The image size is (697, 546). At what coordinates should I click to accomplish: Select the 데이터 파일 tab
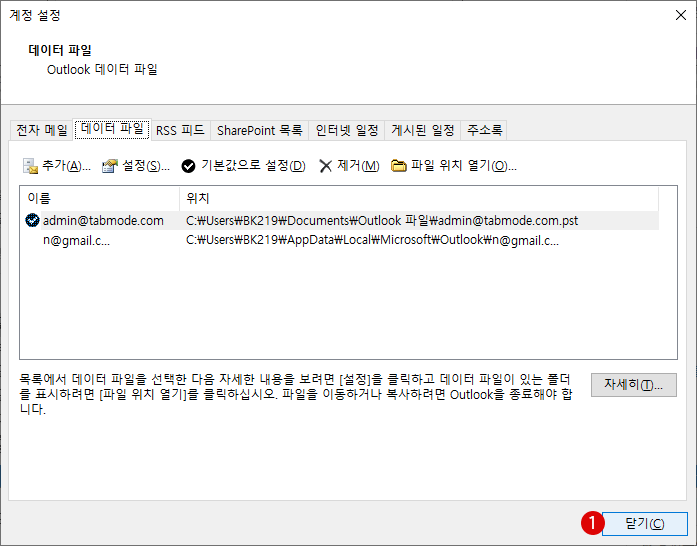coord(112,129)
